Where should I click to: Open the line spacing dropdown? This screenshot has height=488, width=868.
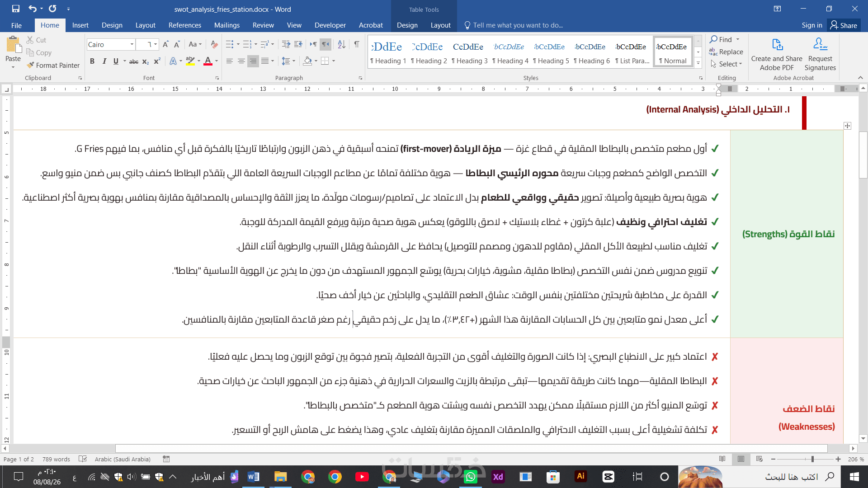288,61
